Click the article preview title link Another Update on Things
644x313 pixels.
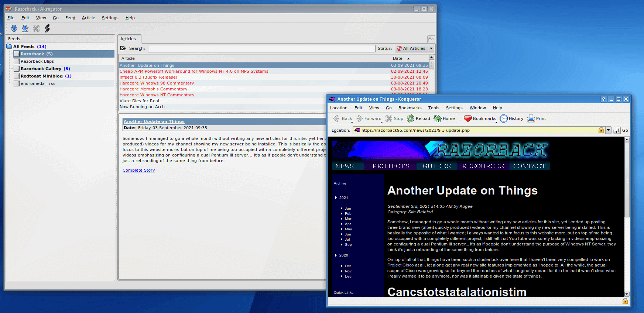tap(154, 121)
